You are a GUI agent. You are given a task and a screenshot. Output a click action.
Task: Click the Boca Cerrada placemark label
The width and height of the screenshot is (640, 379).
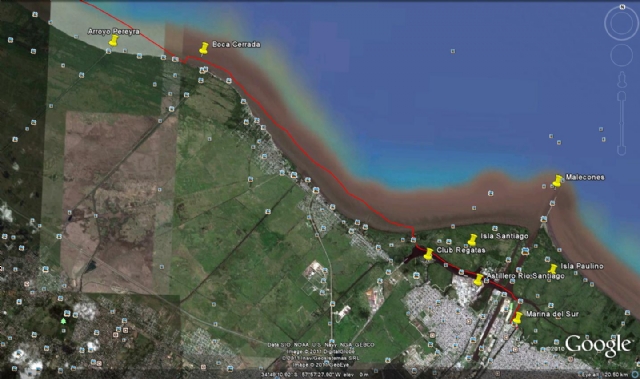(x=236, y=44)
